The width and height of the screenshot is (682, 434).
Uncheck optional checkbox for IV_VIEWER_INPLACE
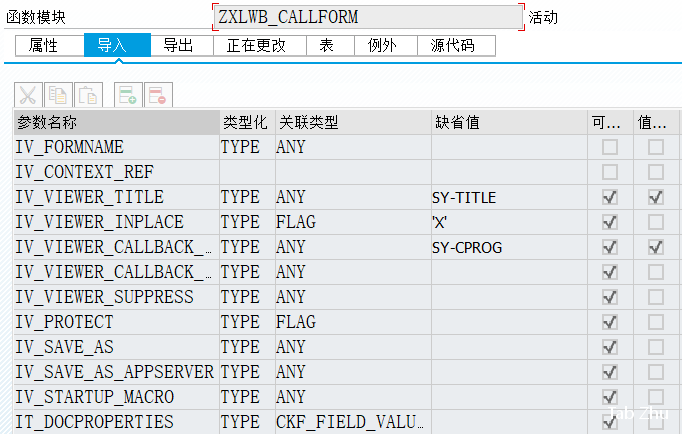[x=610, y=222]
